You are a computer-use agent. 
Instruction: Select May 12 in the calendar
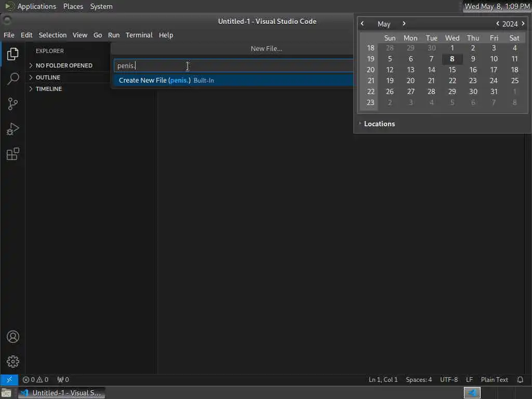point(390,70)
